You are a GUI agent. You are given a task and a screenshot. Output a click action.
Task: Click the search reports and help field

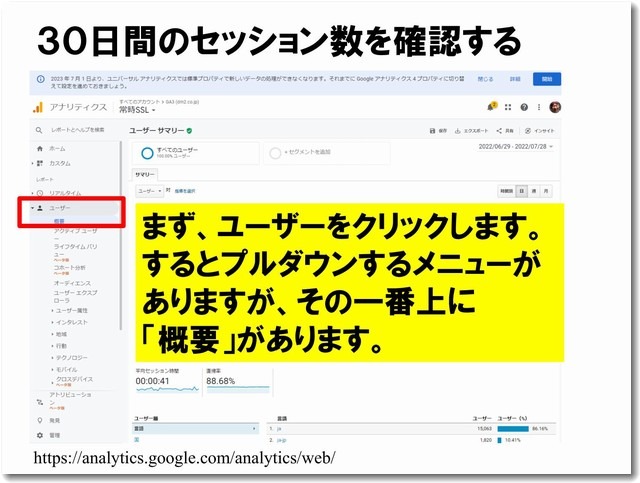tap(78, 130)
